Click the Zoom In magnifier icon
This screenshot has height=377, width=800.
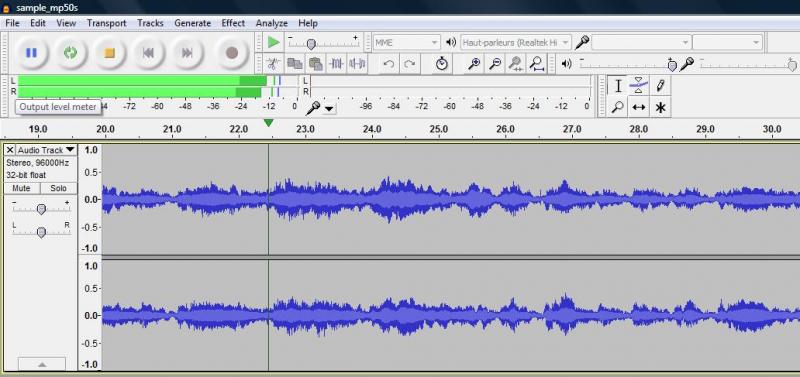pyautogui.click(x=474, y=64)
